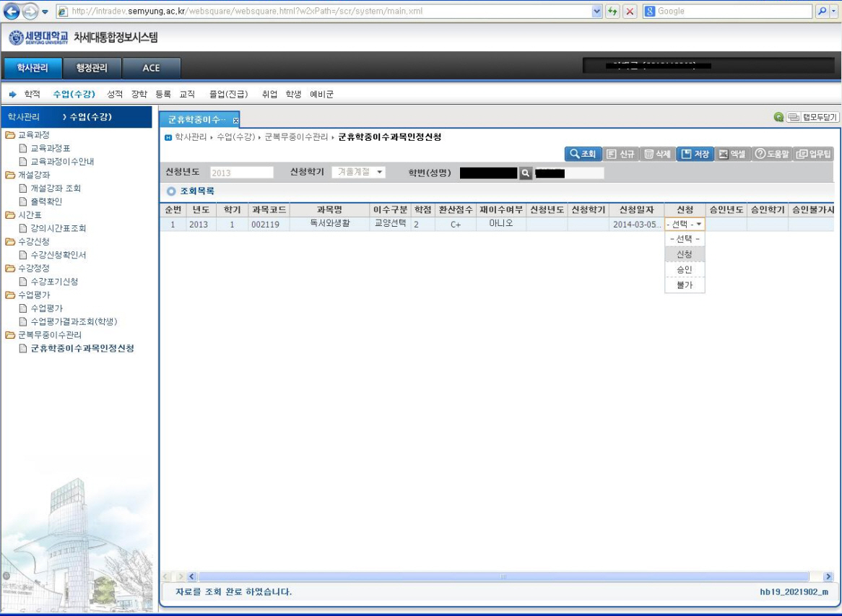The width and height of the screenshot is (842, 616).
Task: Open the recent pages arrow beside Forward button
Action: coord(45,12)
